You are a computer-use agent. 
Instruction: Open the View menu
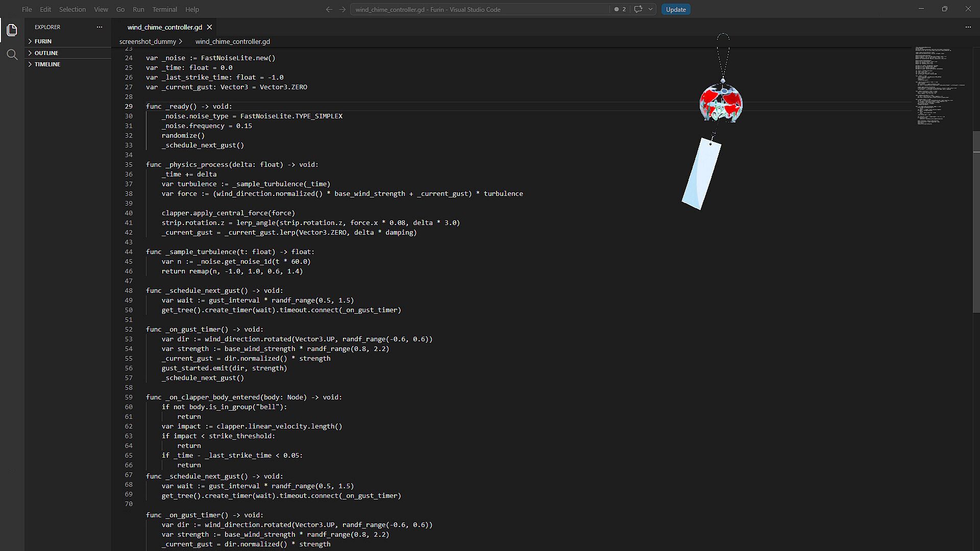pyautogui.click(x=101, y=9)
